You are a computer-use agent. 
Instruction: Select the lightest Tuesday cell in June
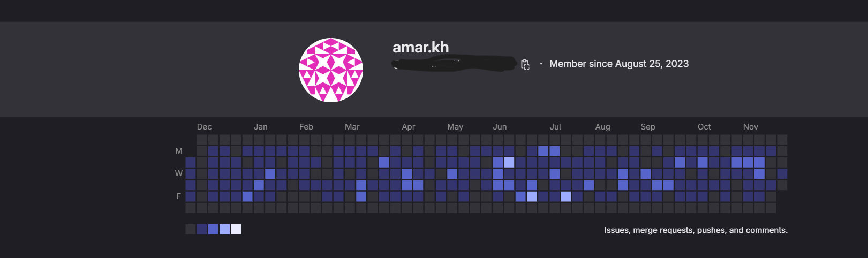pyautogui.click(x=509, y=162)
